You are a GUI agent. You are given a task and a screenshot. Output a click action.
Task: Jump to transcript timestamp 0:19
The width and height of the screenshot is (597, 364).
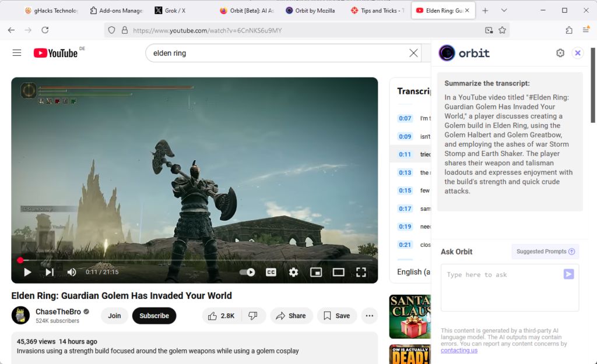tap(405, 227)
